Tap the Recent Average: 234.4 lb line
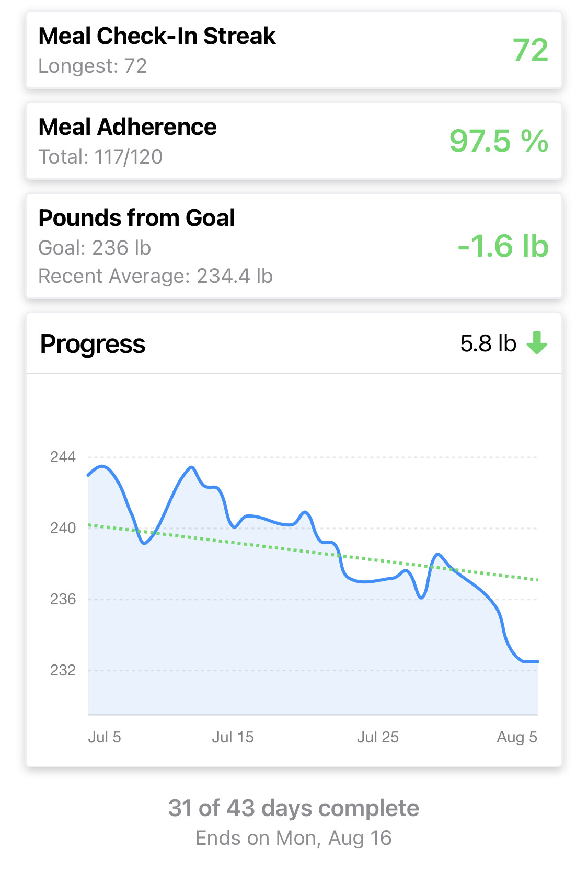Screen dimensions: 588x872 pyautogui.click(x=156, y=276)
